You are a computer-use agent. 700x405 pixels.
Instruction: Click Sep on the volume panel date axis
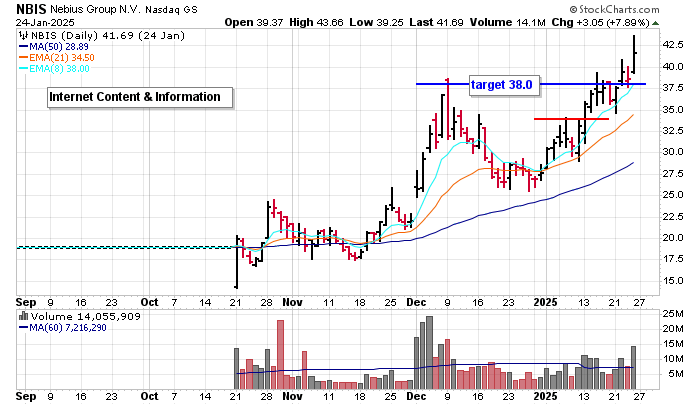(x=26, y=397)
